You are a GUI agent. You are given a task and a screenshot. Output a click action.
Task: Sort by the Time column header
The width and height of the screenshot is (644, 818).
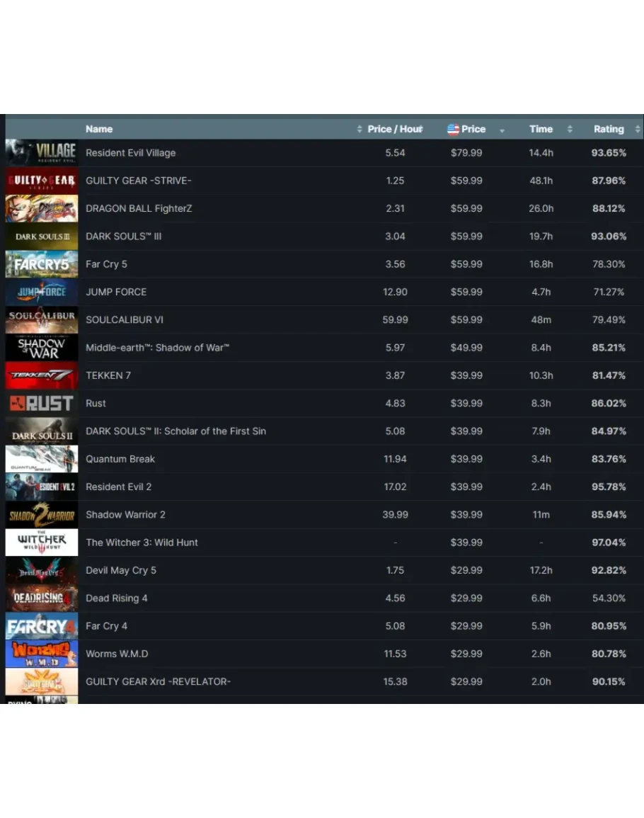(x=541, y=129)
